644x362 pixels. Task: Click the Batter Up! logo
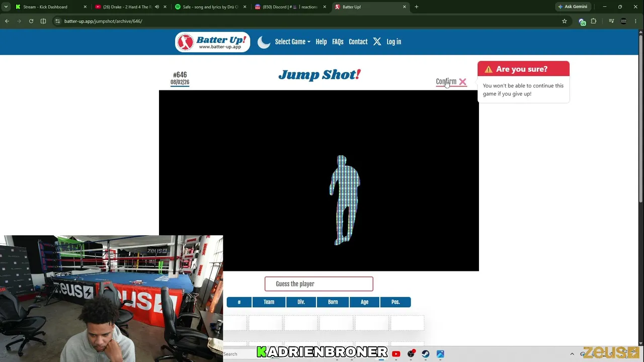212,42
